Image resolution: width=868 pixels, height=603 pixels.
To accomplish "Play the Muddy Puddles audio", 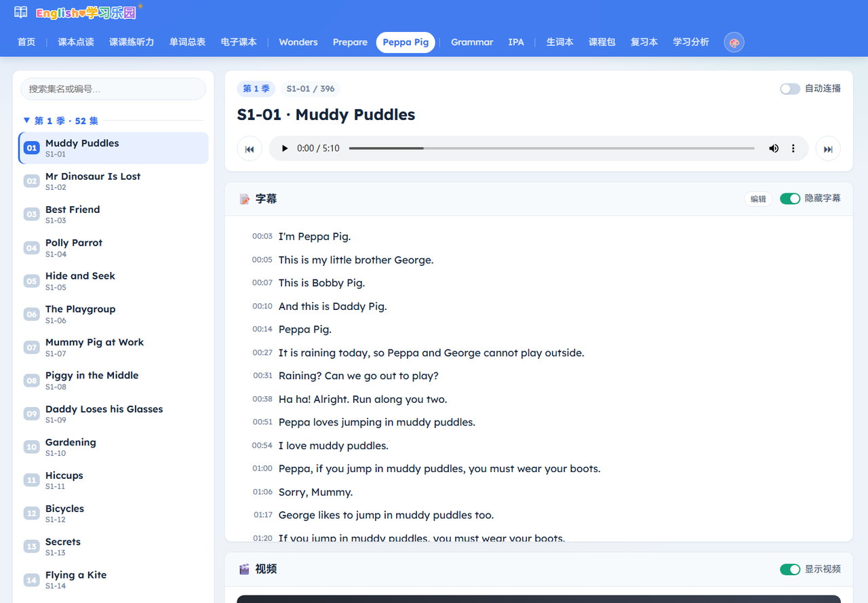I will click(x=285, y=149).
